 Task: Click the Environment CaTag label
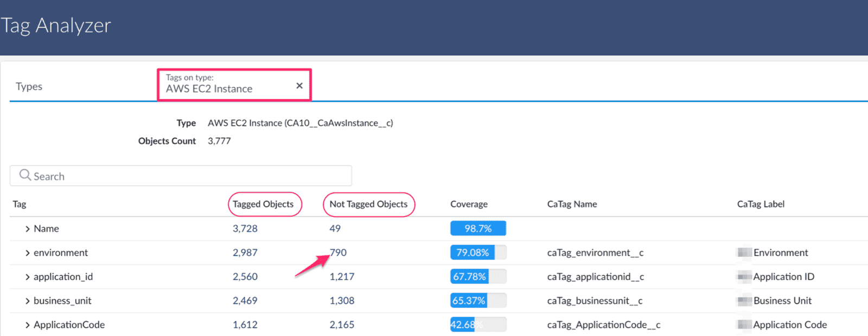tap(781, 253)
